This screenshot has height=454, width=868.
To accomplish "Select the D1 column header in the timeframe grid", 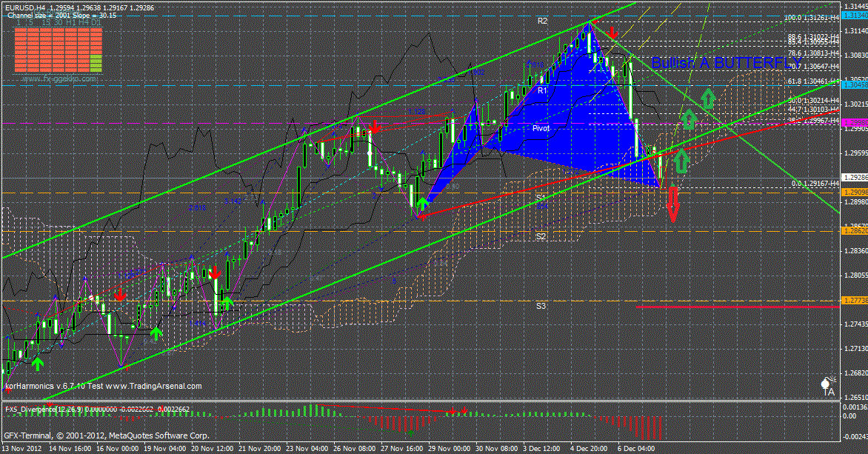I will click(x=96, y=24).
